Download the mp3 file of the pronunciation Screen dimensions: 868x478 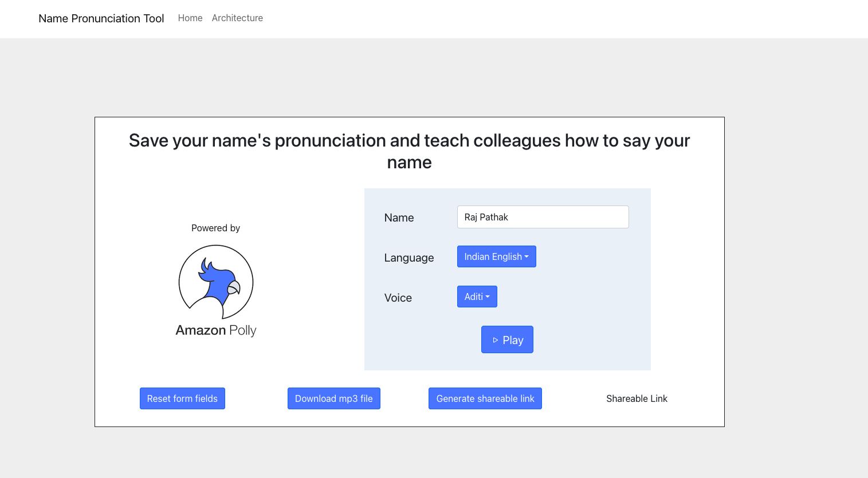334,398
